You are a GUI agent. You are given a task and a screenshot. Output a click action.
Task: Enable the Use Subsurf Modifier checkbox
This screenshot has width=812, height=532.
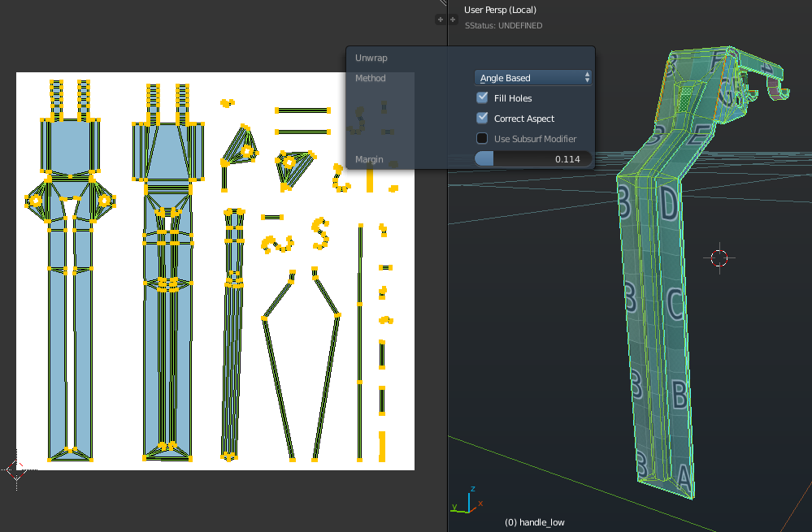click(482, 138)
